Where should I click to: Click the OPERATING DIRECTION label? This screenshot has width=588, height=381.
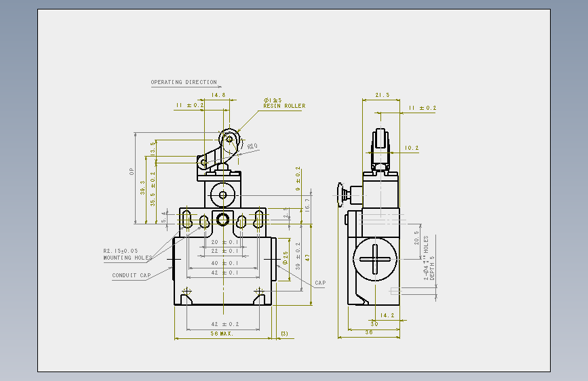184,82
